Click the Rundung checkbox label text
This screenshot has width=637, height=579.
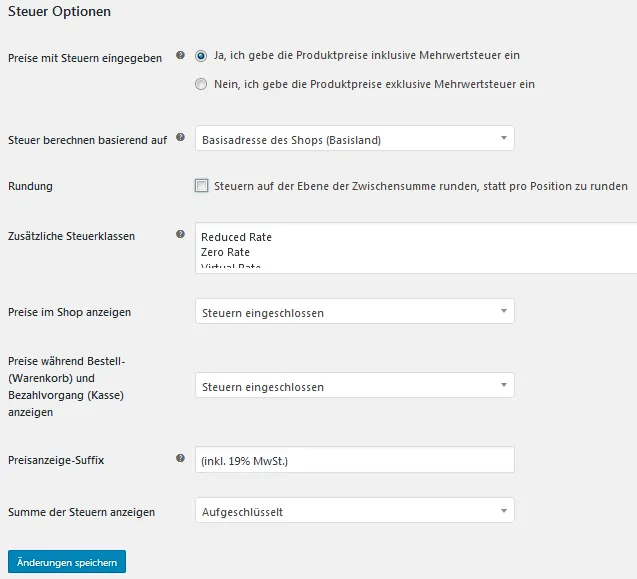pyautogui.click(x=421, y=186)
